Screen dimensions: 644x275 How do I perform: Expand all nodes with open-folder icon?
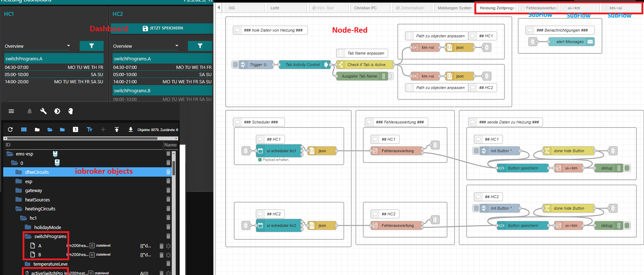pyautogui.click(x=50, y=130)
